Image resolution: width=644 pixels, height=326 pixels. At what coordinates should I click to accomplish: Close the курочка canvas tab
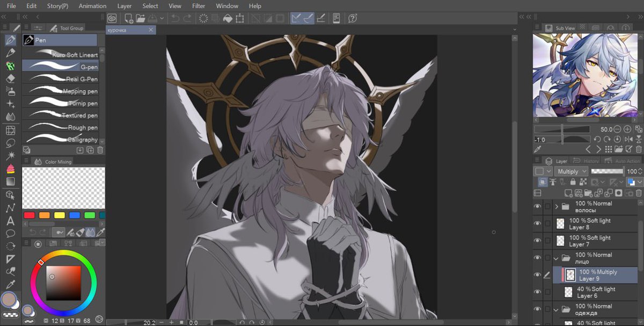coord(152,31)
